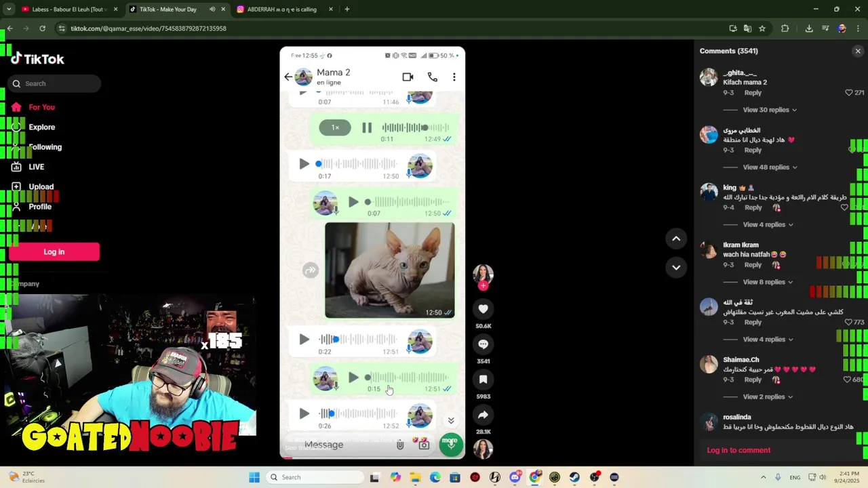Viewport: 868px width, 488px height.
Task: Open Windows Start menu
Action: pyautogui.click(x=254, y=477)
